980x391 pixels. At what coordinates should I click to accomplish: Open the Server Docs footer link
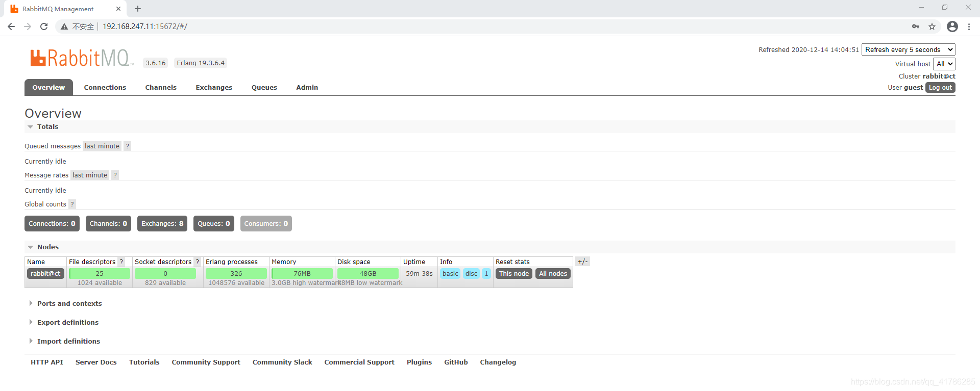(x=96, y=362)
